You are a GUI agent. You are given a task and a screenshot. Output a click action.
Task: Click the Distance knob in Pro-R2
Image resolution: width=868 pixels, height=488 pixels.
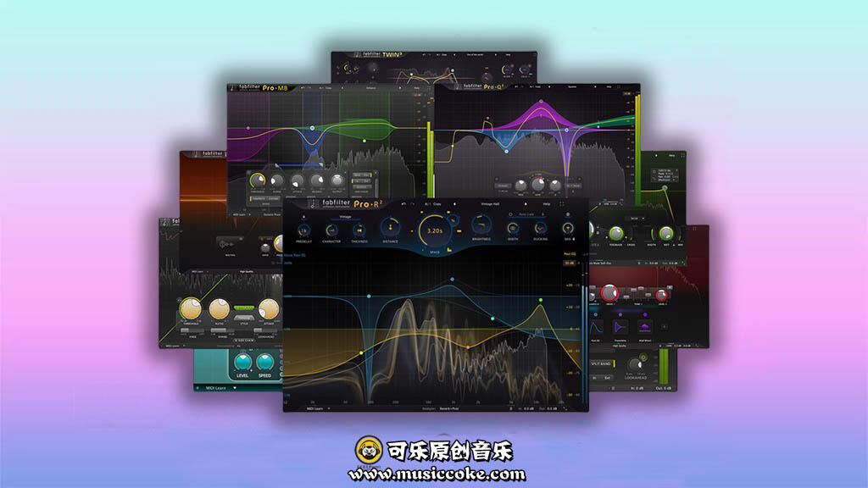[x=390, y=227]
